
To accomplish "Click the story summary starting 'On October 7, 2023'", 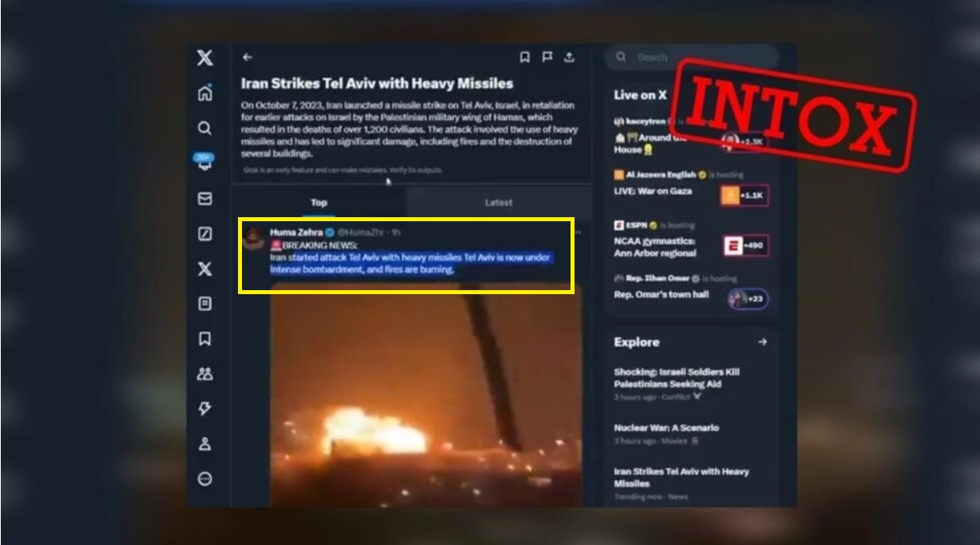I will point(409,129).
